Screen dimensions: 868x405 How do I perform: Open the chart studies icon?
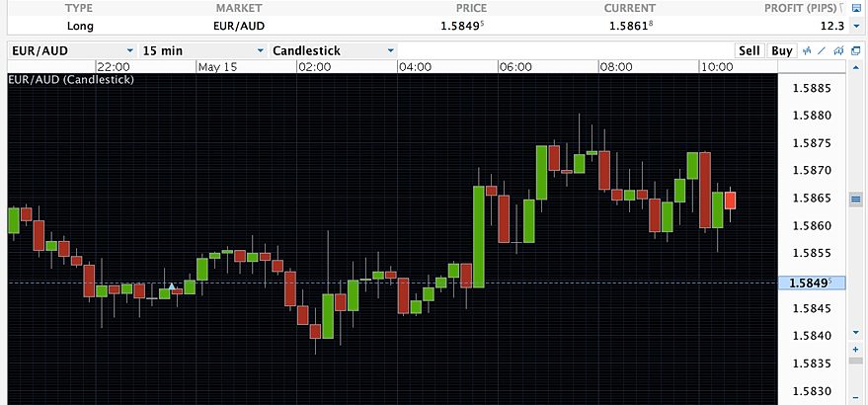point(839,50)
